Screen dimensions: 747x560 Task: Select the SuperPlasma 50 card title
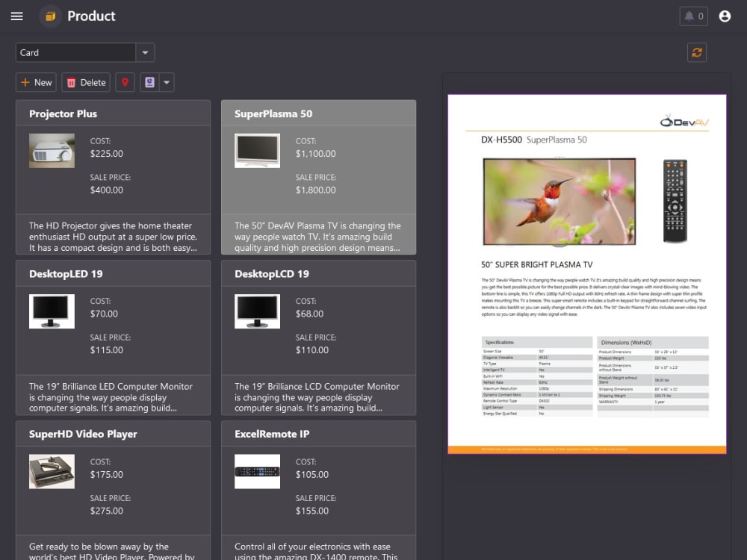[x=273, y=113]
